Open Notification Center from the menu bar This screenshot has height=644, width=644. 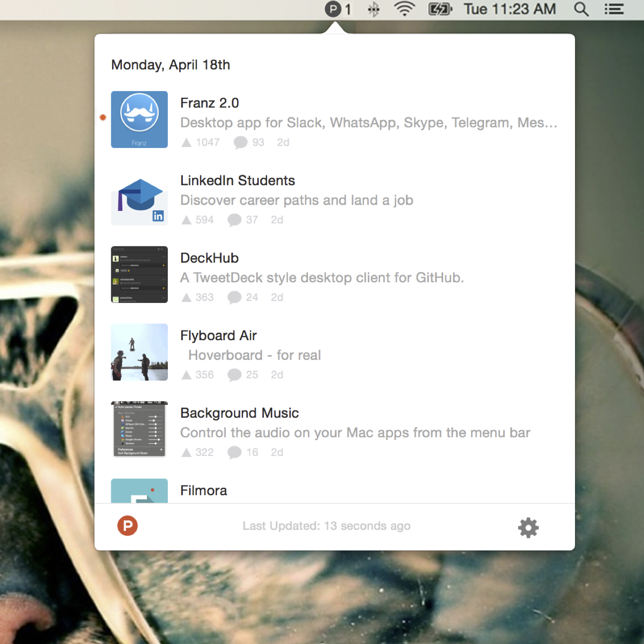(x=614, y=9)
